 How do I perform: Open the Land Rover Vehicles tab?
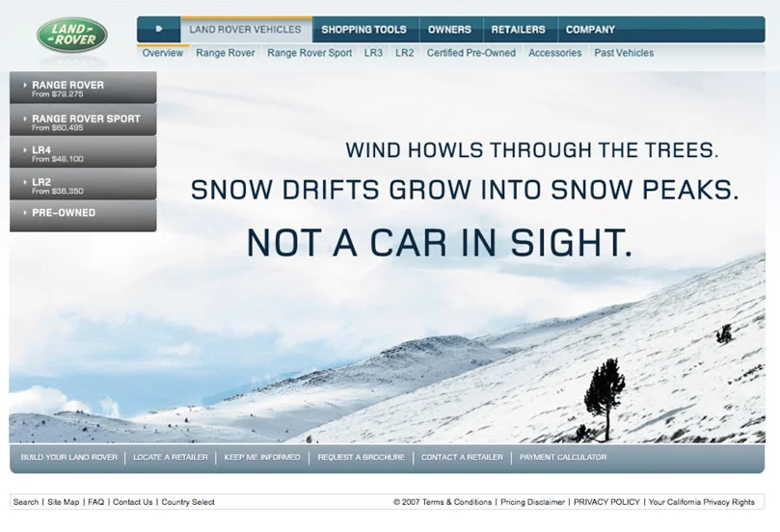tap(246, 29)
